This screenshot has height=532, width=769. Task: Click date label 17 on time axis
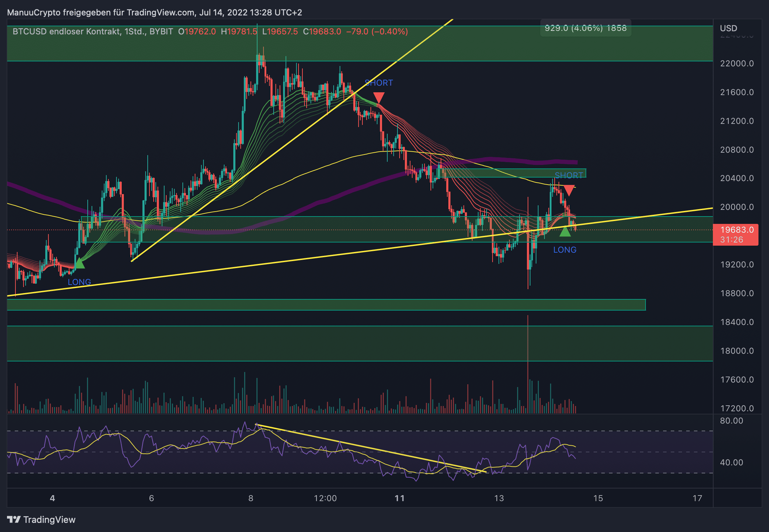pos(697,498)
